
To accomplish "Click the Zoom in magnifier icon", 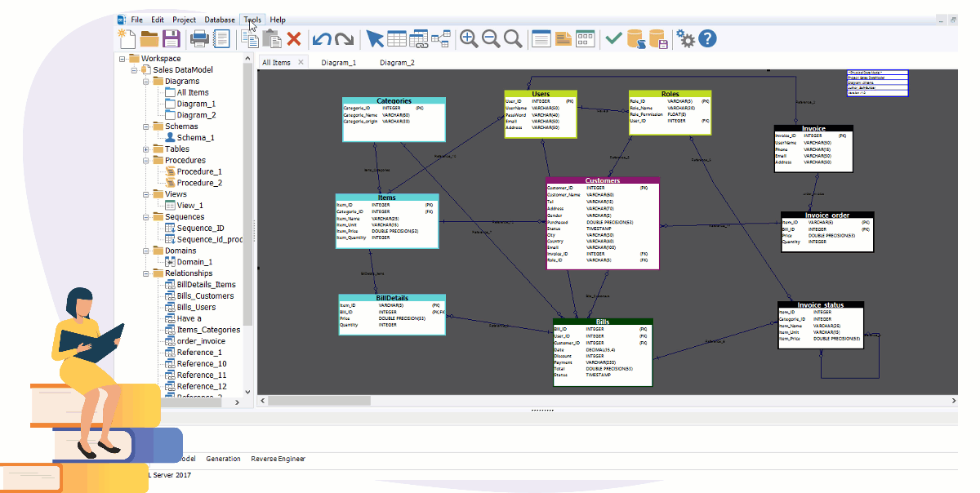I will pyautogui.click(x=469, y=38).
